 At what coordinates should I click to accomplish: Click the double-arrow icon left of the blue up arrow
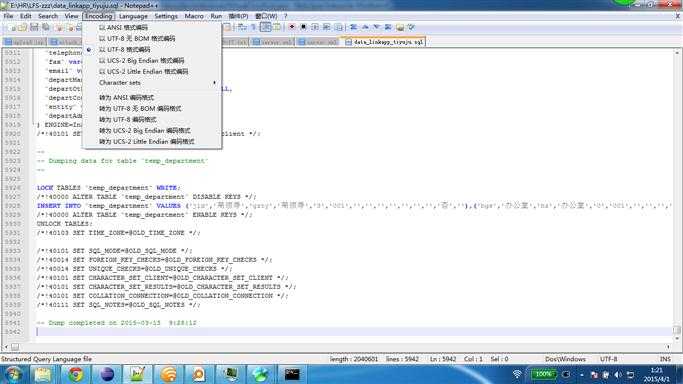[353, 27]
